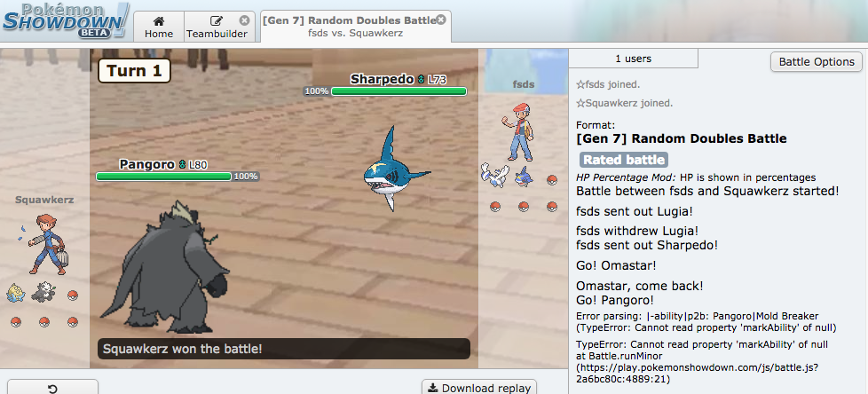Click the Turn 1 indicator

tap(134, 71)
